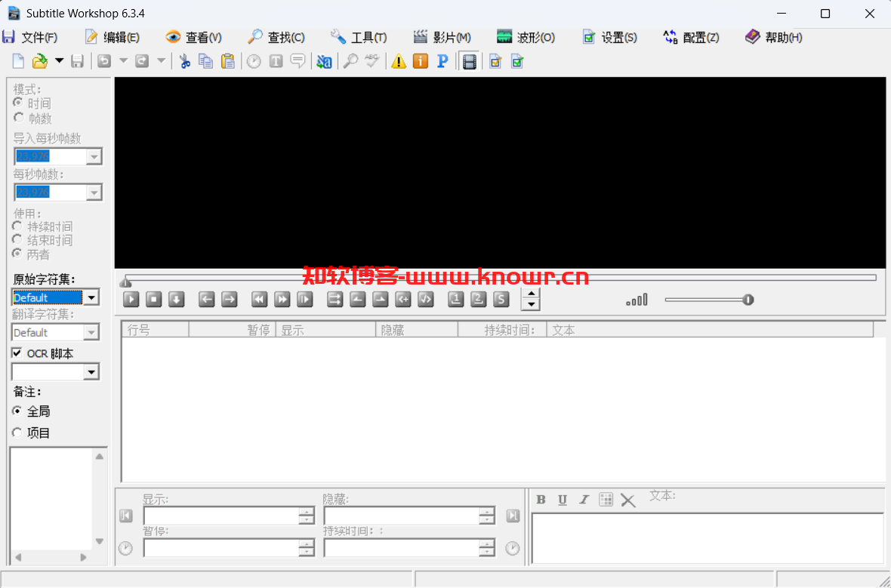Click the play button under video

131,299
